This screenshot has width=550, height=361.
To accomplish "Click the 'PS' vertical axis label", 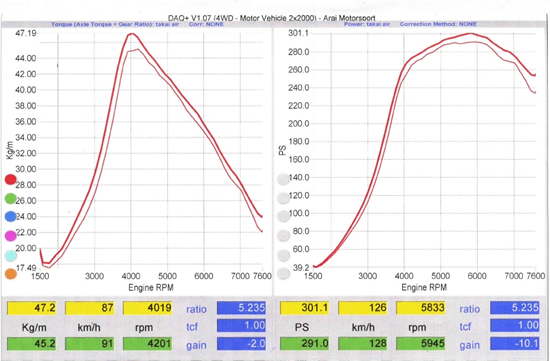I will (x=282, y=151).
